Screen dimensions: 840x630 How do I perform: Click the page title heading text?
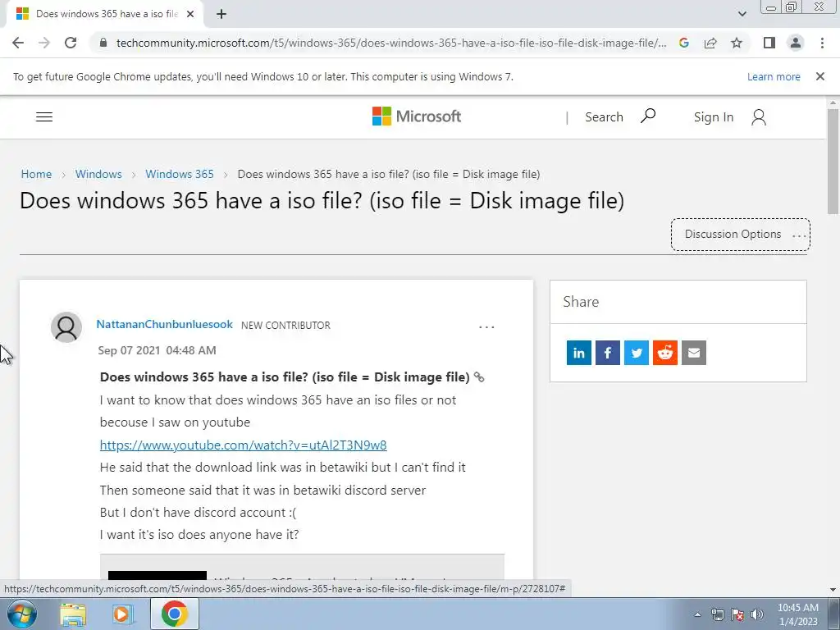coord(322,200)
